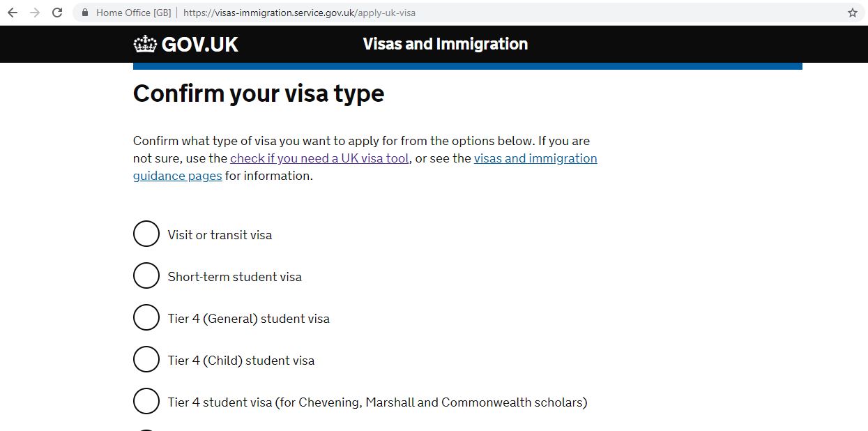
Task: Click the Visit or transit visa label text
Action: (220, 235)
